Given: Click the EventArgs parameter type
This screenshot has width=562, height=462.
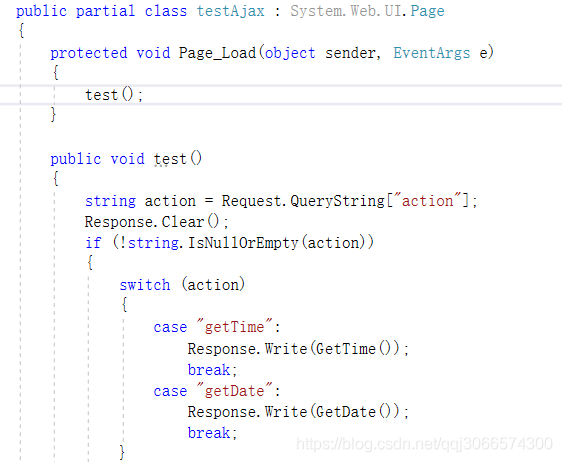Looking at the screenshot, I should pos(432,53).
